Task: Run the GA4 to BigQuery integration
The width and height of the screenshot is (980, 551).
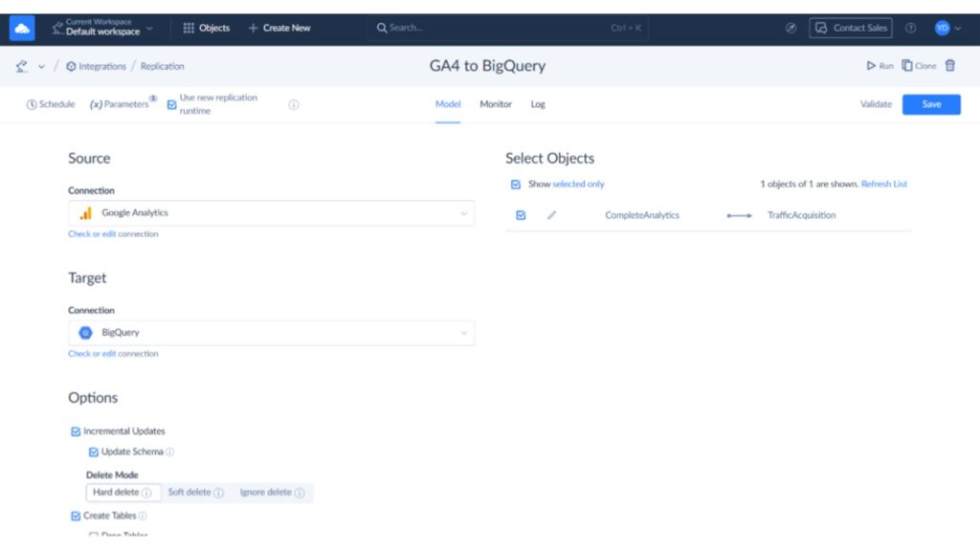Action: (x=880, y=66)
